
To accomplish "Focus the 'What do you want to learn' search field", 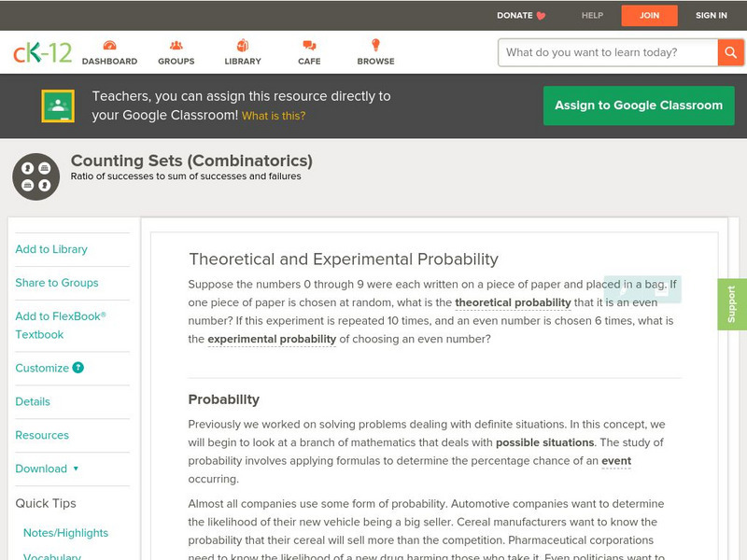I will point(607,52).
